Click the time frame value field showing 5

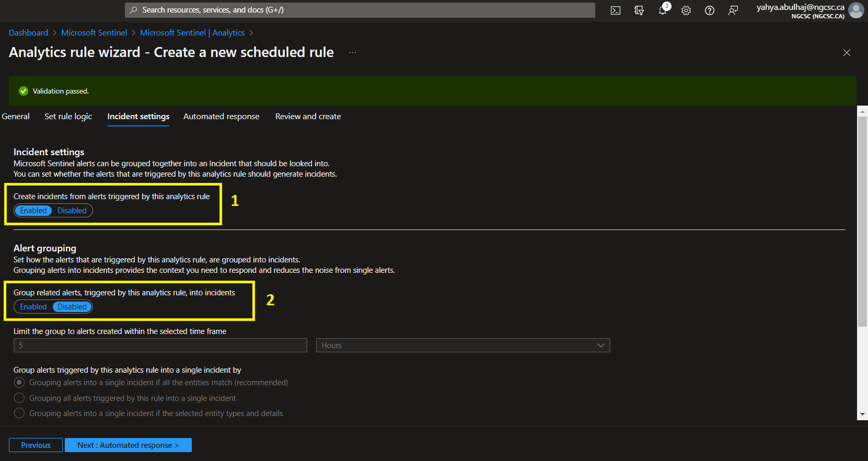[x=160, y=345]
